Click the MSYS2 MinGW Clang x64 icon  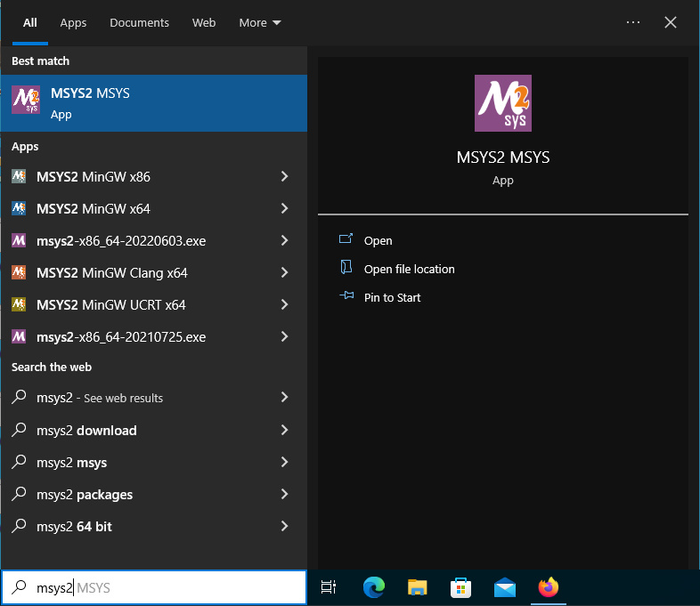click(x=19, y=272)
